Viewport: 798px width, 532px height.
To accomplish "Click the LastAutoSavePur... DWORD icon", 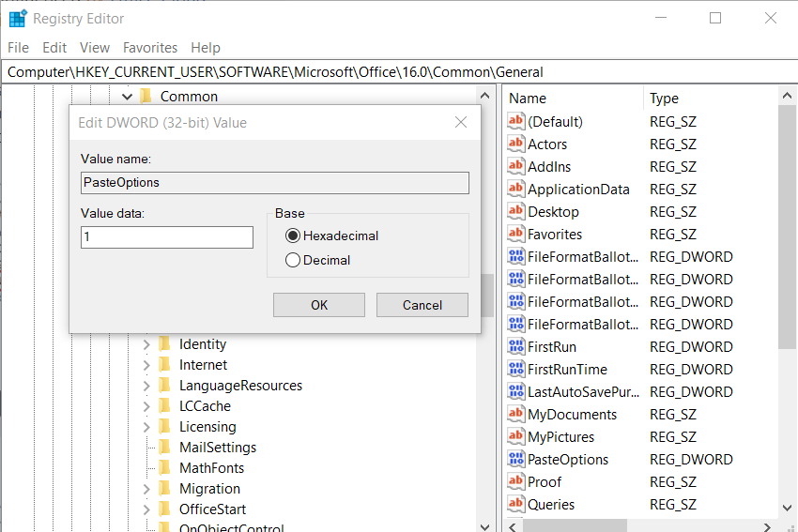I will point(515,391).
